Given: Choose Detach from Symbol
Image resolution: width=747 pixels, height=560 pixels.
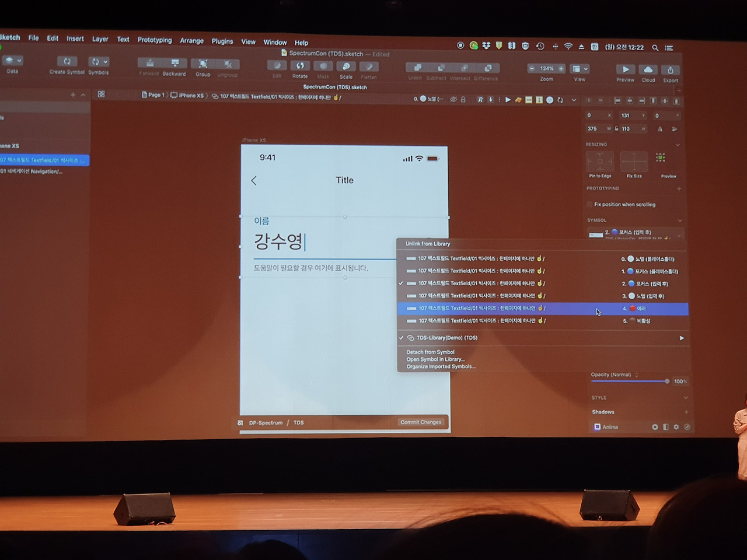Looking at the screenshot, I should pos(430,352).
